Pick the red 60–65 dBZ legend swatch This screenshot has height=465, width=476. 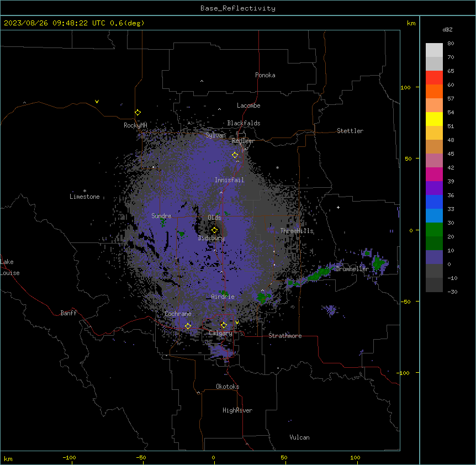[x=434, y=77]
